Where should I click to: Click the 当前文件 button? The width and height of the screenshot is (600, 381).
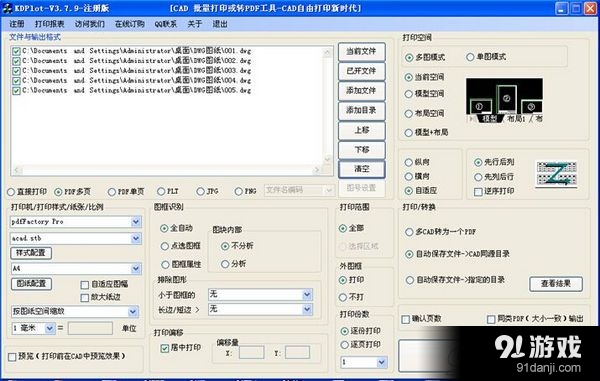click(x=362, y=51)
